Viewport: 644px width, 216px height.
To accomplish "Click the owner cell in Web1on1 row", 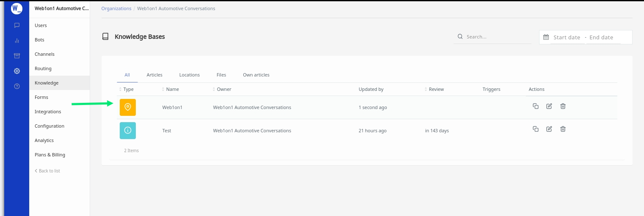I will (252, 107).
